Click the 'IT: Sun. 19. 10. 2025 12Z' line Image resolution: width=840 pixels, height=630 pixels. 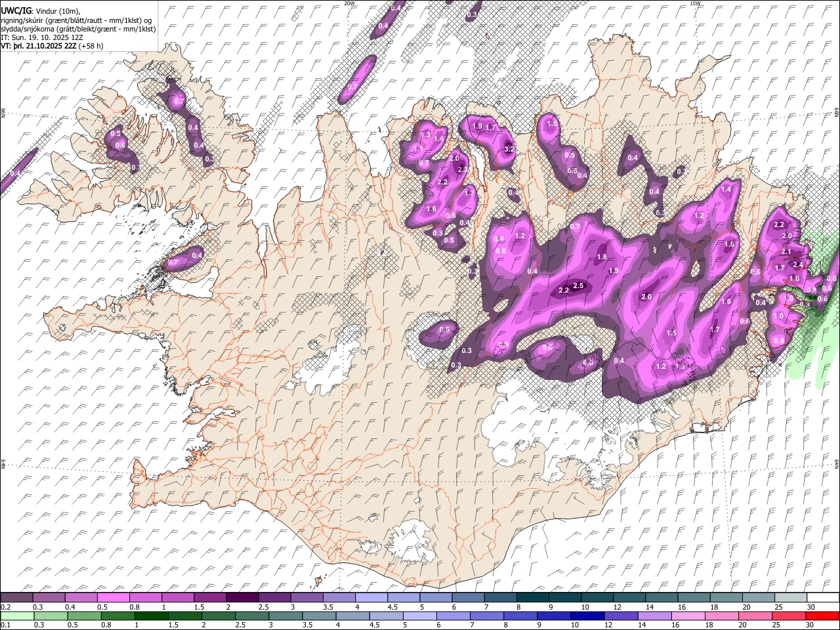(x=41, y=37)
